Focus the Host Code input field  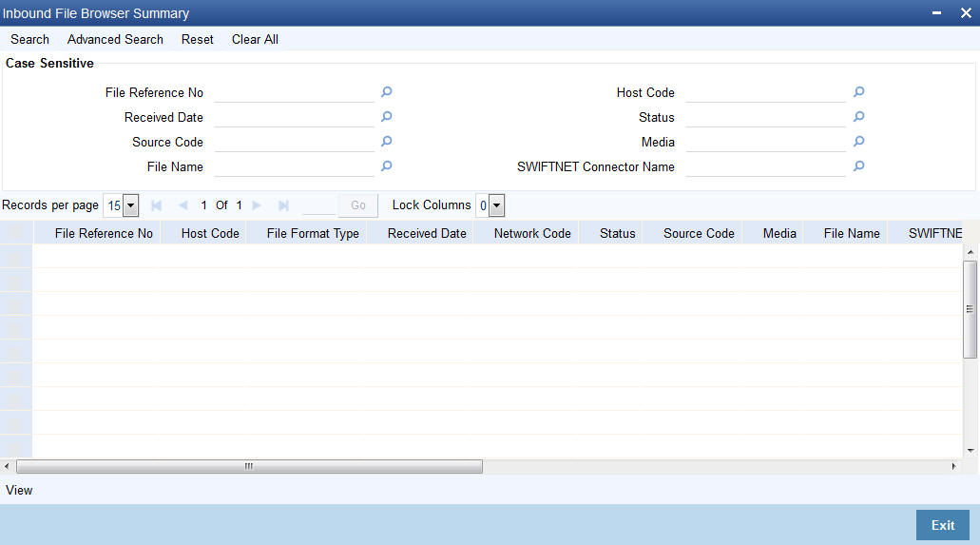coord(765,92)
